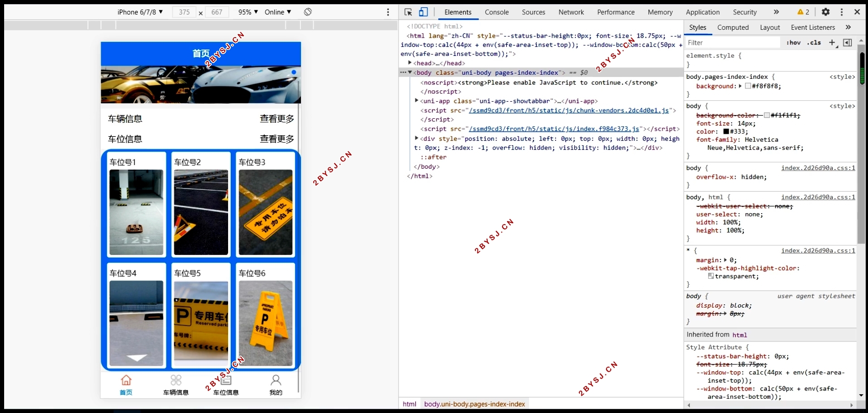The width and height of the screenshot is (868, 413).
Task: Click the #f1f1f1 background-color swatch
Action: pyautogui.click(x=767, y=115)
